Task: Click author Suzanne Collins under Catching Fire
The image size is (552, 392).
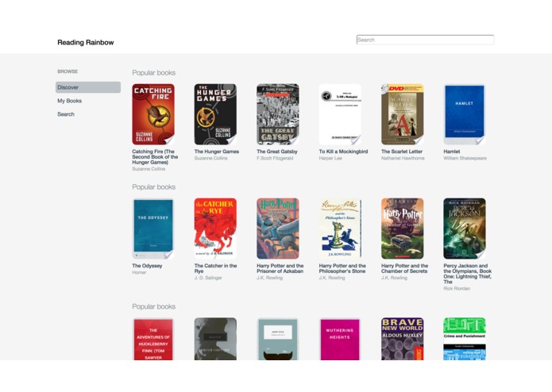Action: (149, 169)
